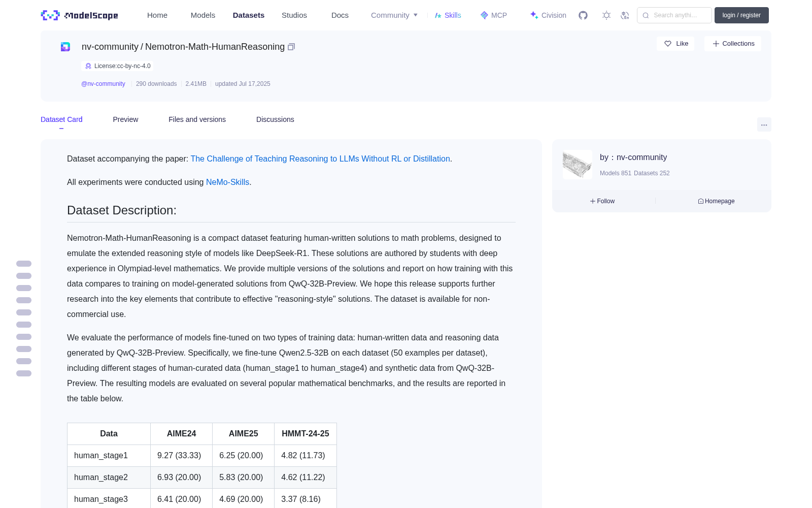Open the NeMo-Skills link
The height and width of the screenshot is (508, 812).
(227, 182)
